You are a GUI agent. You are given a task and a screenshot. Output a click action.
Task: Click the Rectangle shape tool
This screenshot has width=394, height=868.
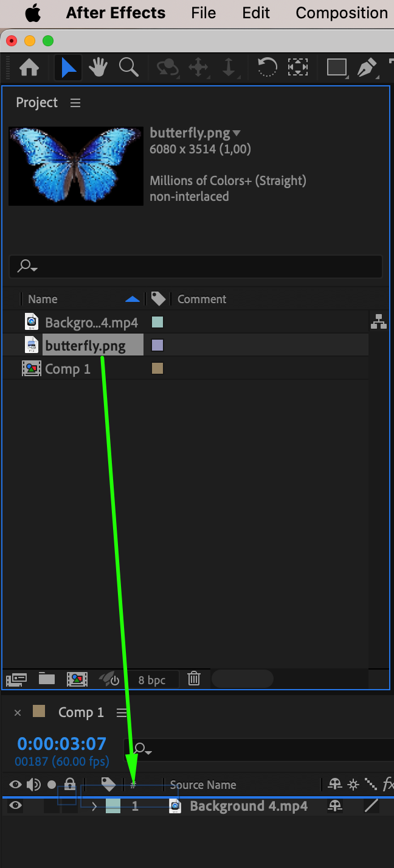coord(337,67)
